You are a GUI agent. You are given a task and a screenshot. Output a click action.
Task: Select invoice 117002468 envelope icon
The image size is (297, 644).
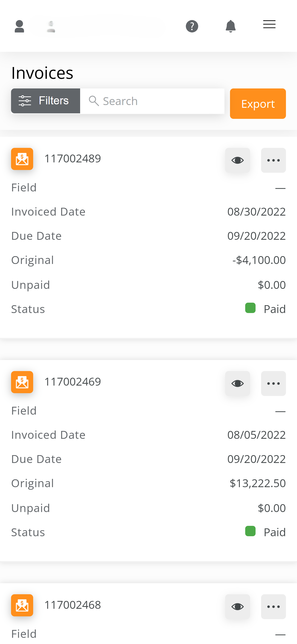(22, 606)
